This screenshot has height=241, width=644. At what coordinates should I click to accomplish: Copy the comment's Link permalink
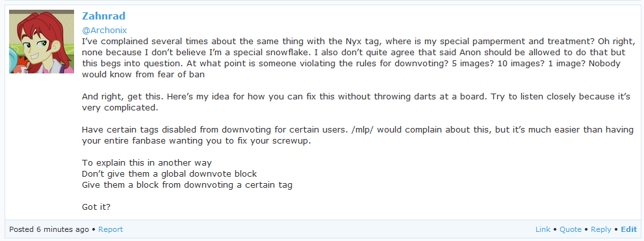543,229
